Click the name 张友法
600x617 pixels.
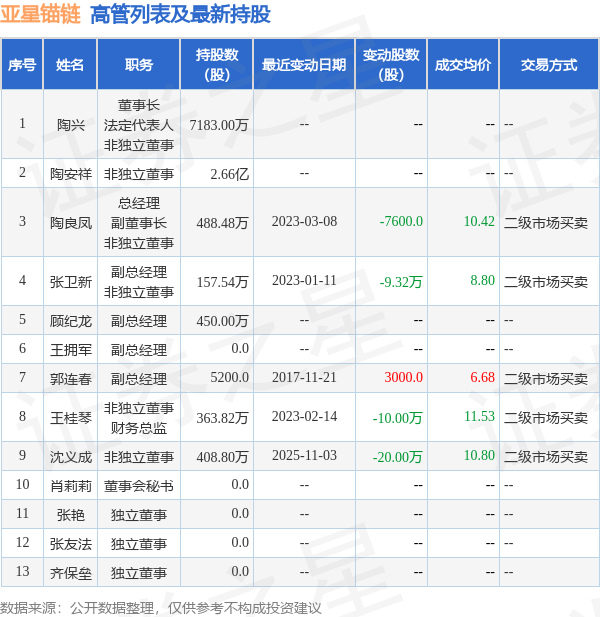[70, 544]
